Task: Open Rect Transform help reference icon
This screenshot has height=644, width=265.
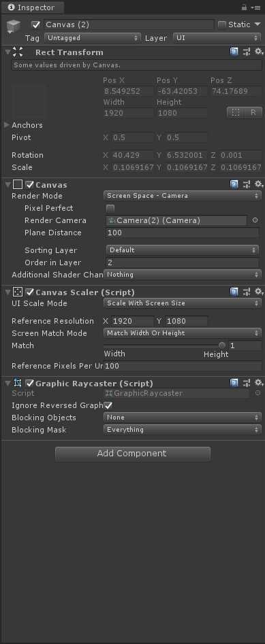Action: 234,52
